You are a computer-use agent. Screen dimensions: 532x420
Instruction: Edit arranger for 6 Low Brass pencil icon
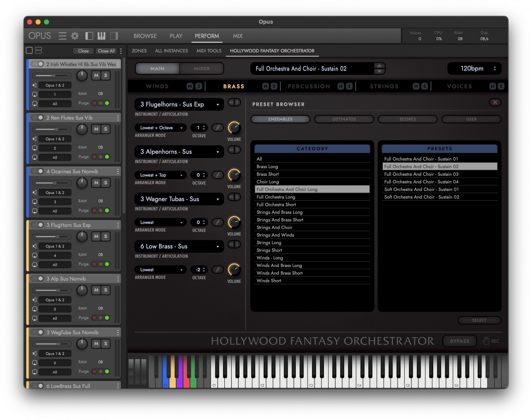218,270
